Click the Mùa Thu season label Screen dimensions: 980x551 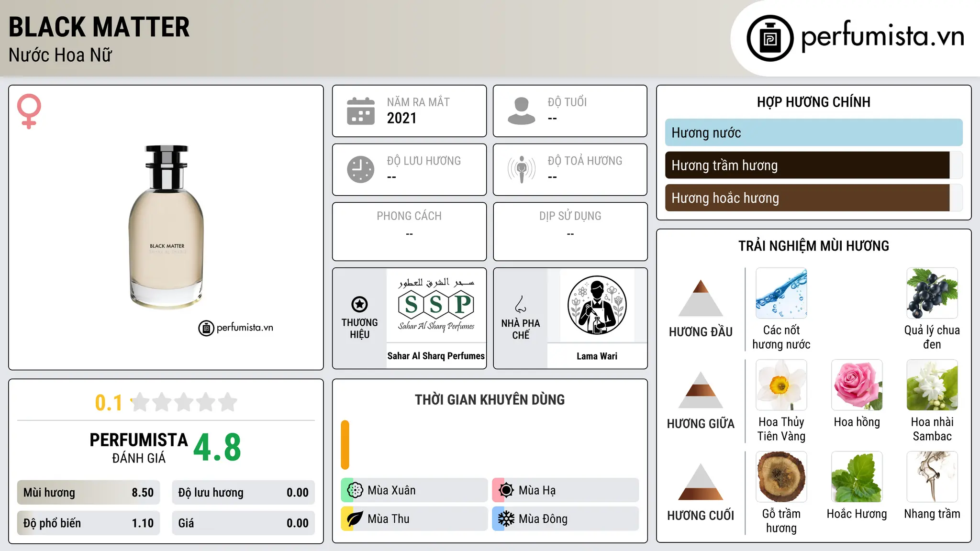[x=389, y=519]
